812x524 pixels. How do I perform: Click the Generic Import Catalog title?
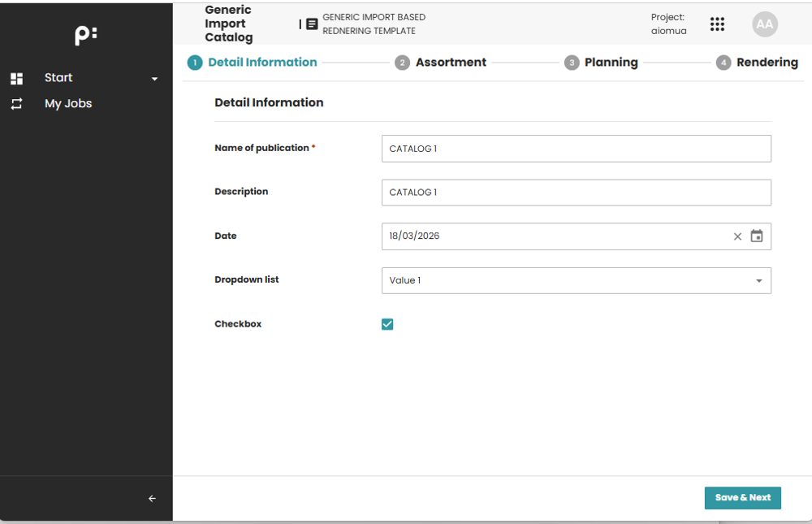click(229, 24)
